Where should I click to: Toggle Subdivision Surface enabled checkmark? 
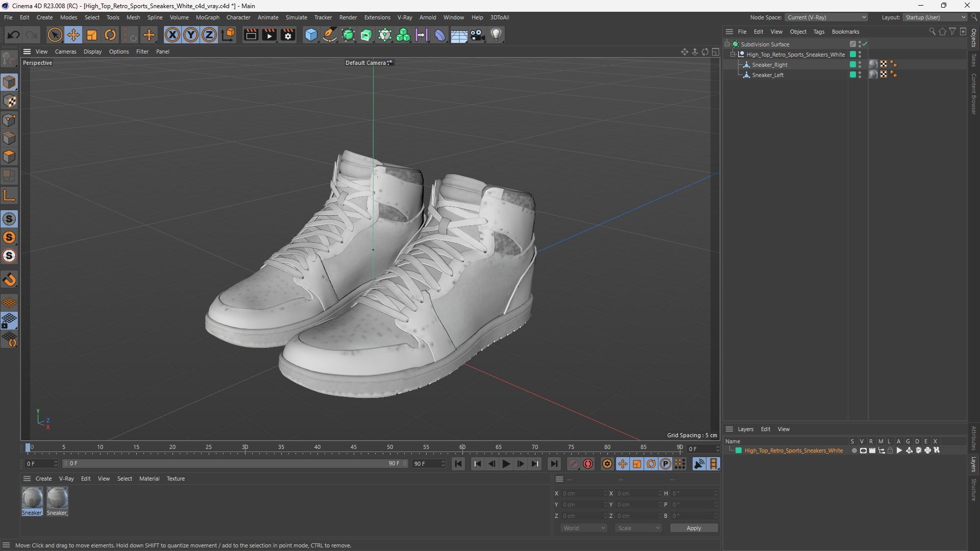[x=865, y=44]
